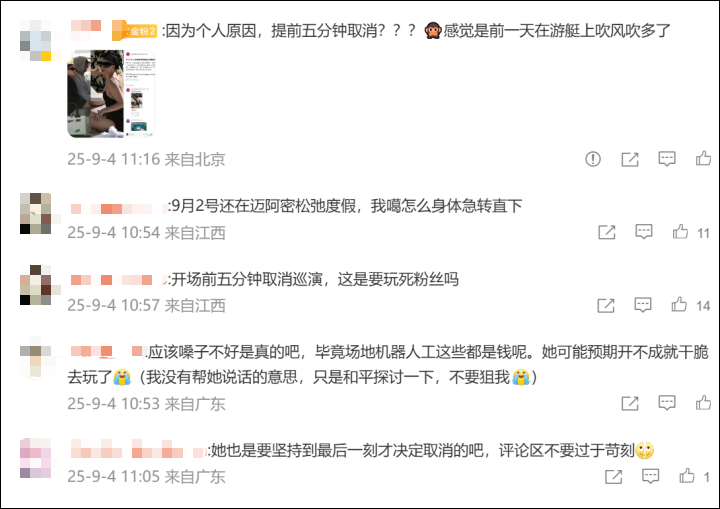The width and height of the screenshot is (720, 509).
Task: Like the 11:16 Beijing comment
Action: tap(703, 158)
